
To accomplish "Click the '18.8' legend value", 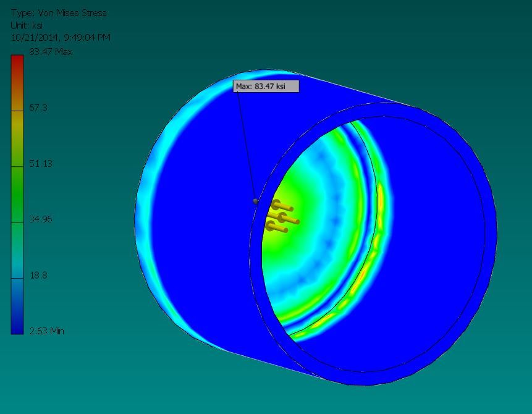I will point(39,275).
